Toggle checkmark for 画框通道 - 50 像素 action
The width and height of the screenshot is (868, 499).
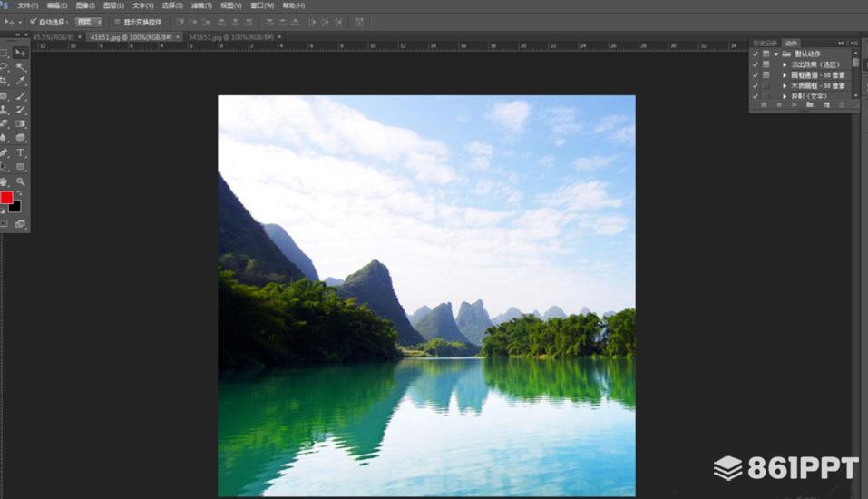pos(756,74)
